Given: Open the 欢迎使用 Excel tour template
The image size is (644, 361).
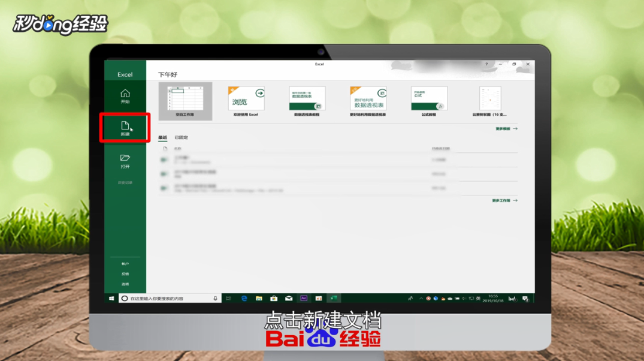Looking at the screenshot, I should [x=246, y=101].
